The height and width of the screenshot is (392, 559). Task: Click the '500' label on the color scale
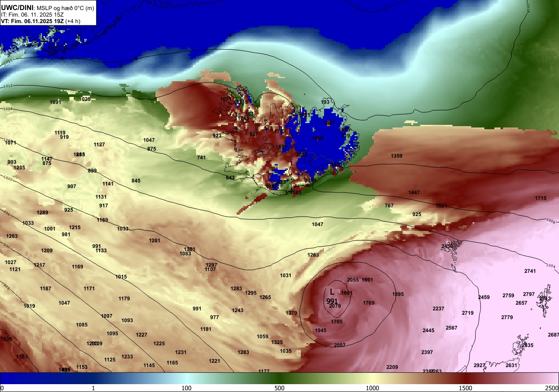click(279, 388)
